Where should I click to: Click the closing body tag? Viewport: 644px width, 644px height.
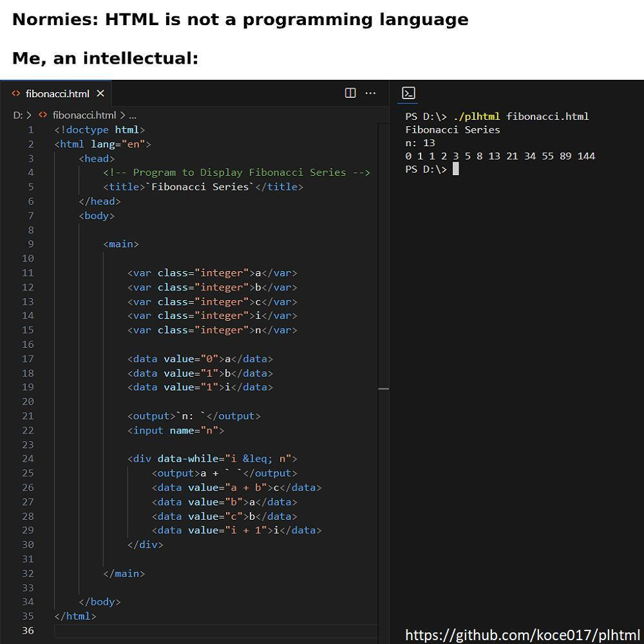click(x=100, y=601)
